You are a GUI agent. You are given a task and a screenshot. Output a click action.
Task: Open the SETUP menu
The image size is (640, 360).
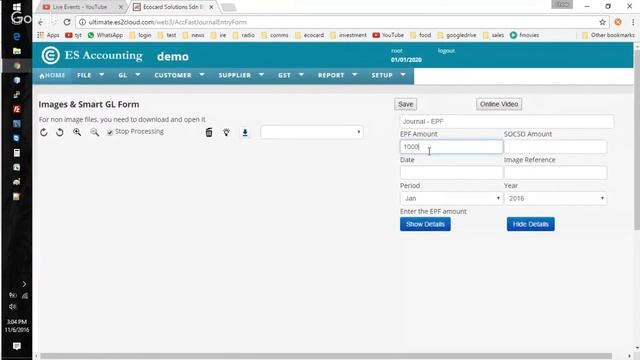[388, 75]
